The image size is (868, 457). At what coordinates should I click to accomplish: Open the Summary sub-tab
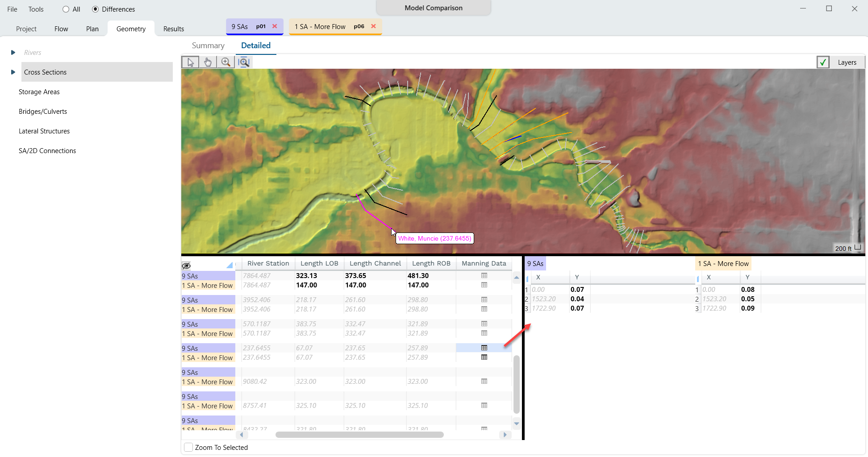click(208, 46)
